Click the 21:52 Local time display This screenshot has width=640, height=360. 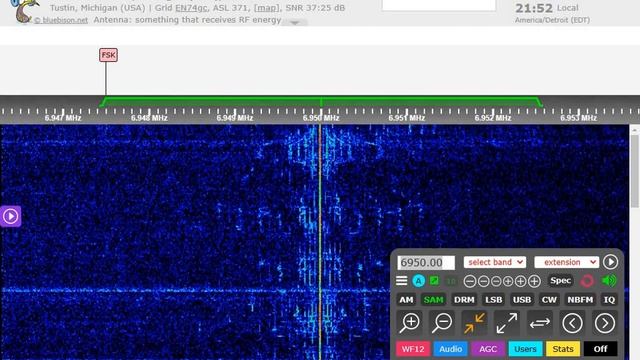click(x=547, y=8)
